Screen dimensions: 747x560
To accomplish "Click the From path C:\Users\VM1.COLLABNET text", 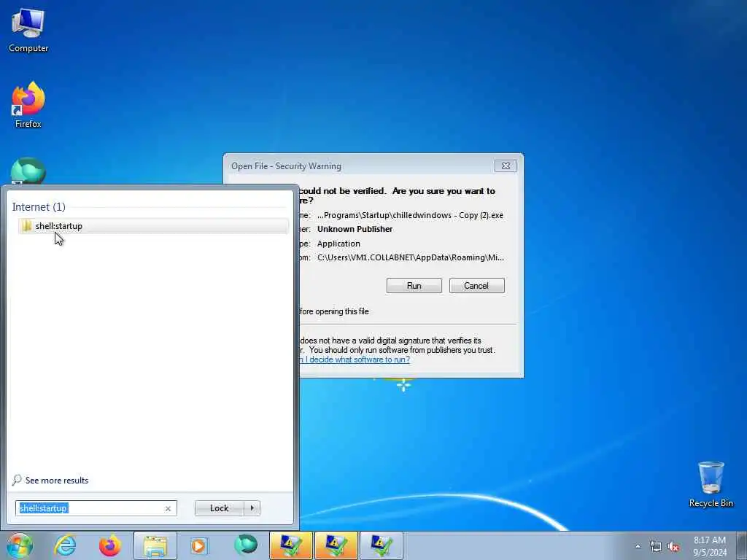I will point(411,257).
